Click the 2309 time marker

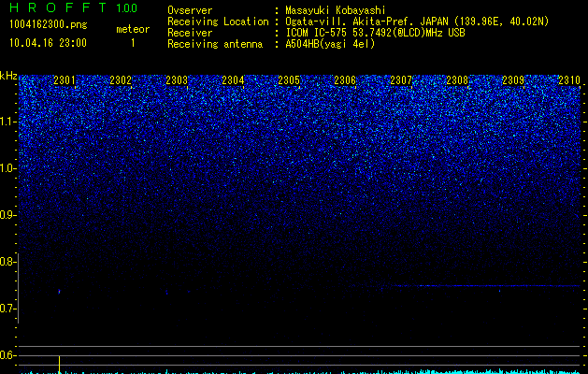(x=513, y=80)
